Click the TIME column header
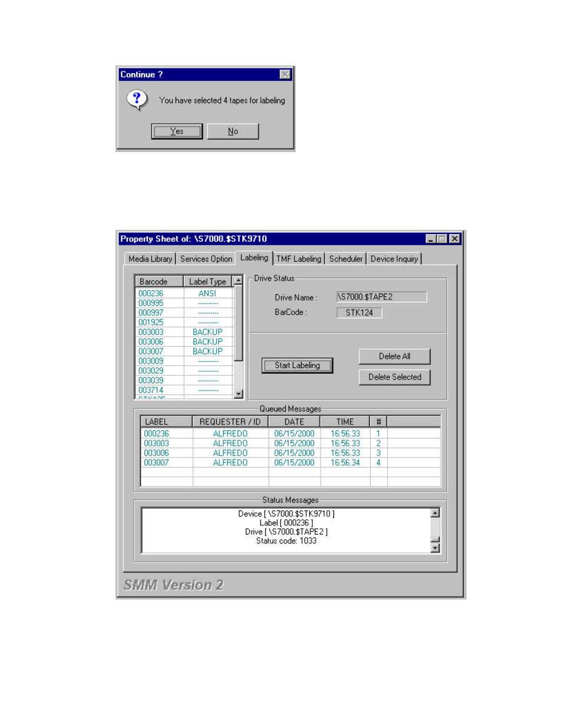The image size is (562, 728). (x=345, y=421)
